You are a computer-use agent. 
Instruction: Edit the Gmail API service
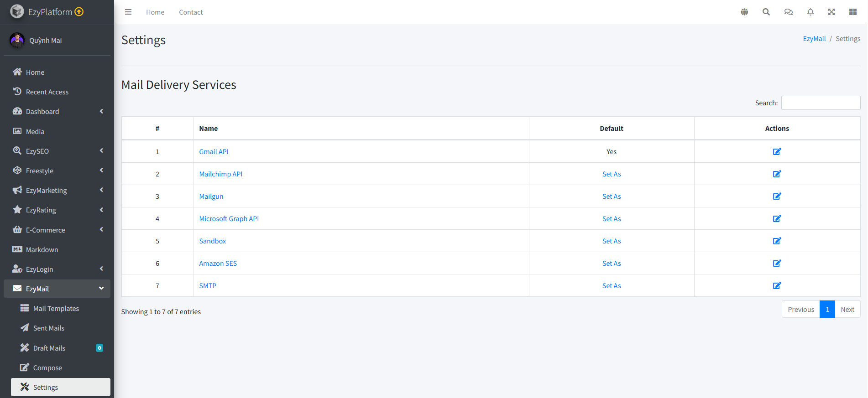coord(777,151)
